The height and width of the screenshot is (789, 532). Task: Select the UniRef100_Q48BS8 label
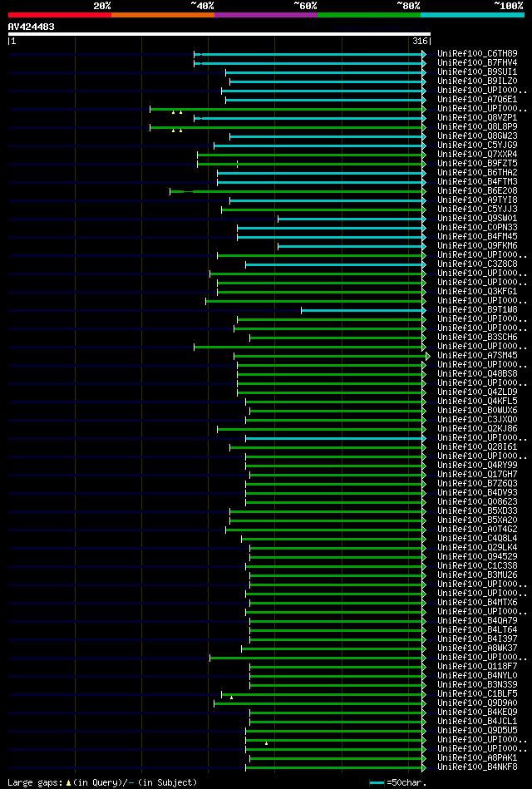coord(477,374)
